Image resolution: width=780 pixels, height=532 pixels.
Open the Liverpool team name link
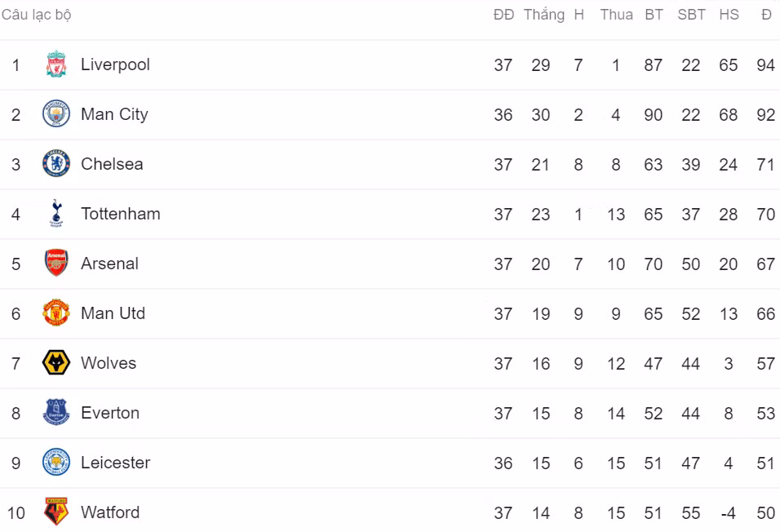pos(115,64)
